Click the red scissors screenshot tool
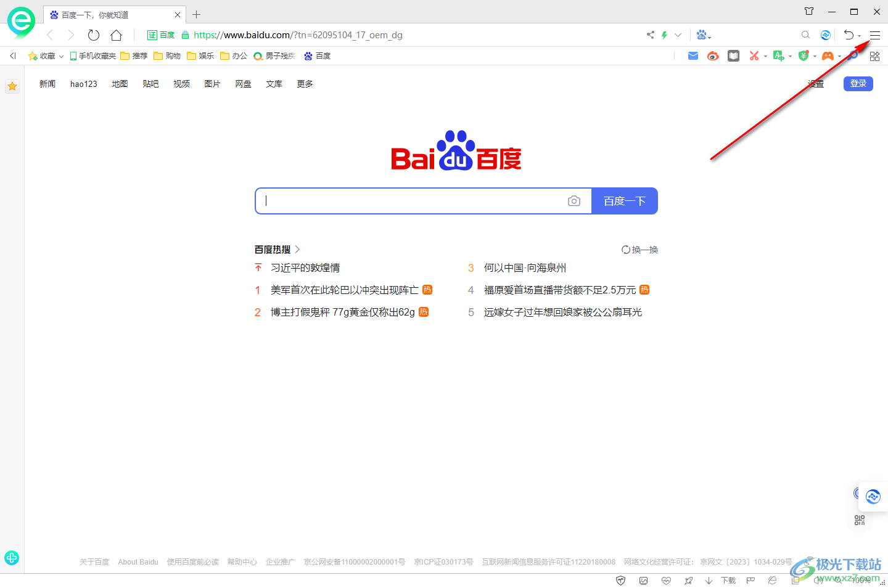 754,56
